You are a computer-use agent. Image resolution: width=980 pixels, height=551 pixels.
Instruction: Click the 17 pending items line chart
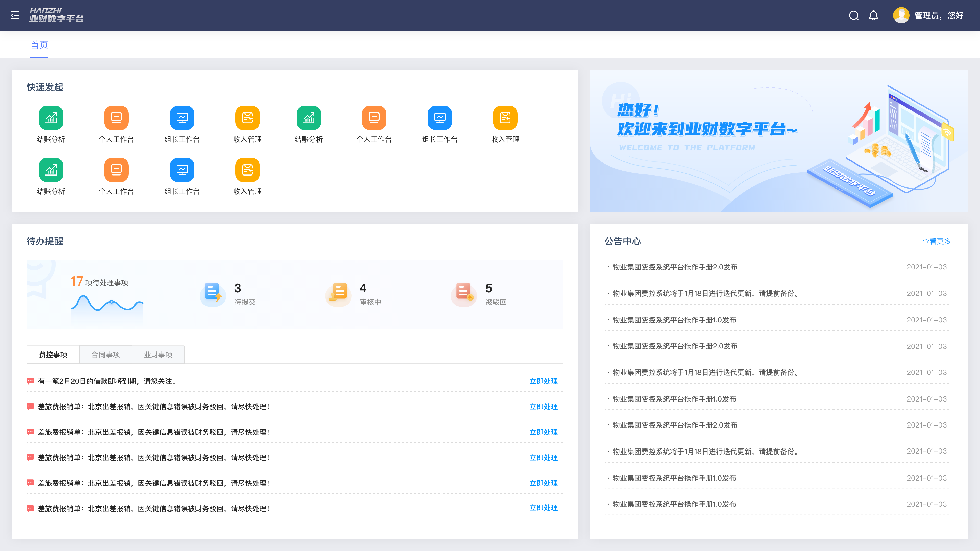click(x=107, y=304)
